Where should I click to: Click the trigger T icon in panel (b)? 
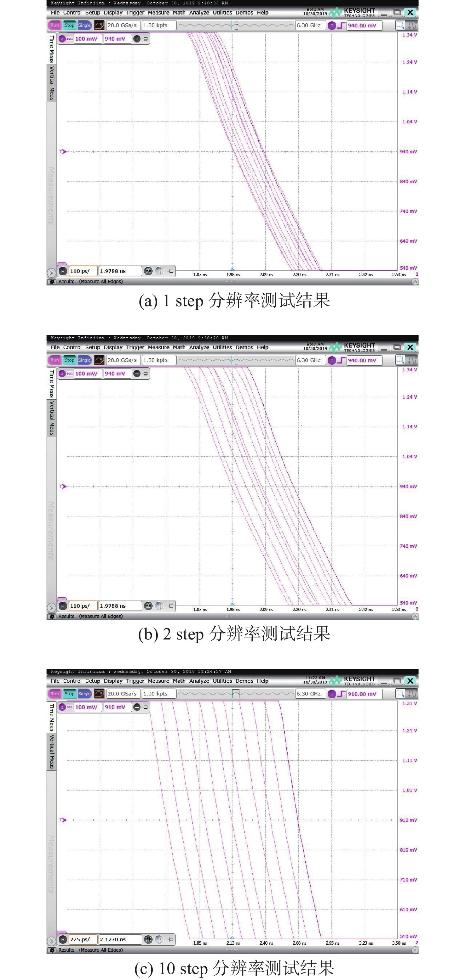(332, 360)
